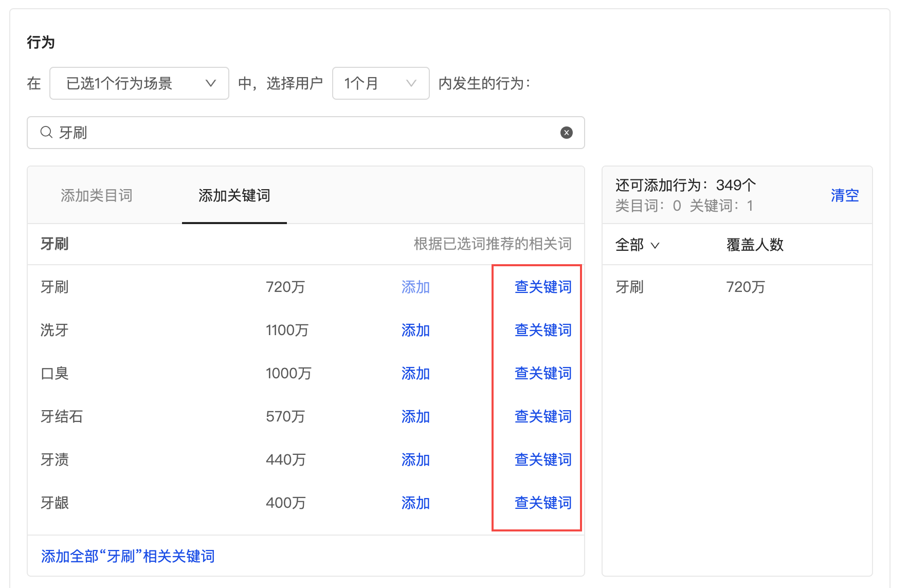Viewport: 908px width, 588px height.
Task: Focus the keyword search input field
Action: pos(308,133)
